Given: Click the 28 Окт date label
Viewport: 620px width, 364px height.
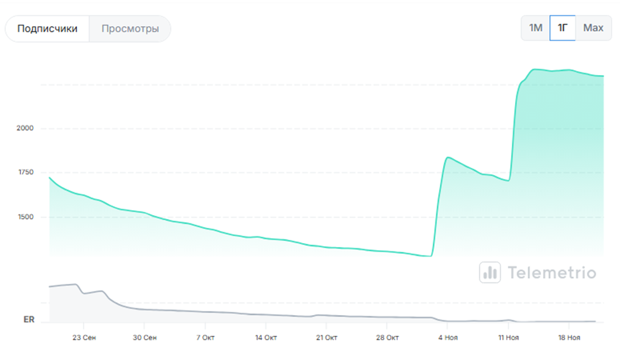Looking at the screenshot, I should [x=387, y=337].
